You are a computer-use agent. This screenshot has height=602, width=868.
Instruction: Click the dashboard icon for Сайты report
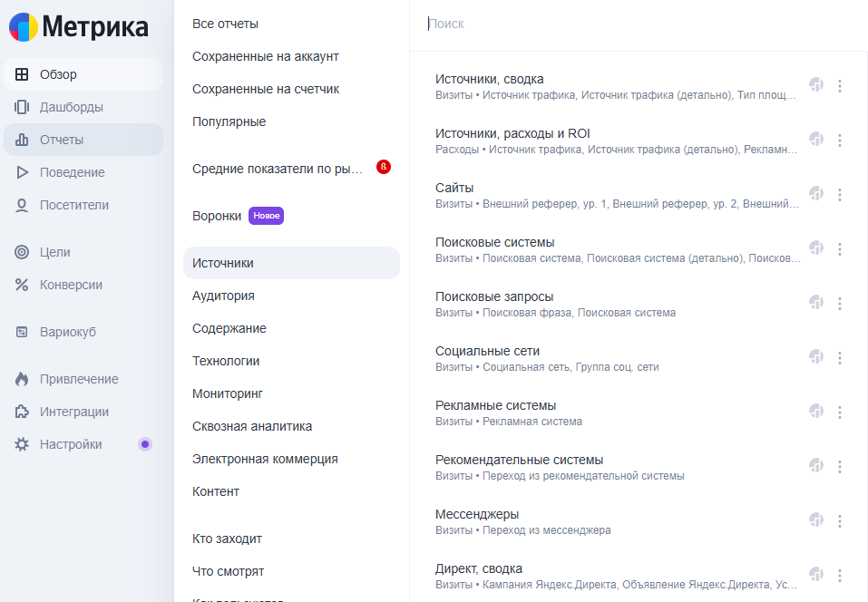click(x=816, y=192)
